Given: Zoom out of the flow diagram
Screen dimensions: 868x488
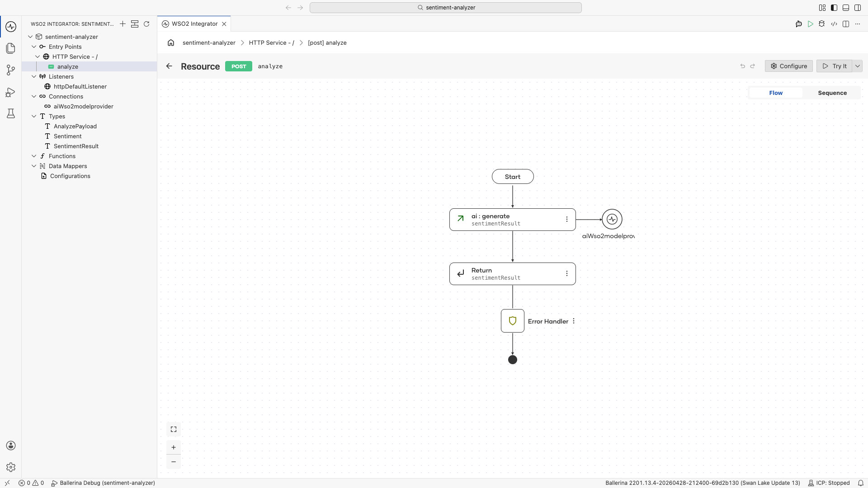Looking at the screenshot, I should coord(174,462).
